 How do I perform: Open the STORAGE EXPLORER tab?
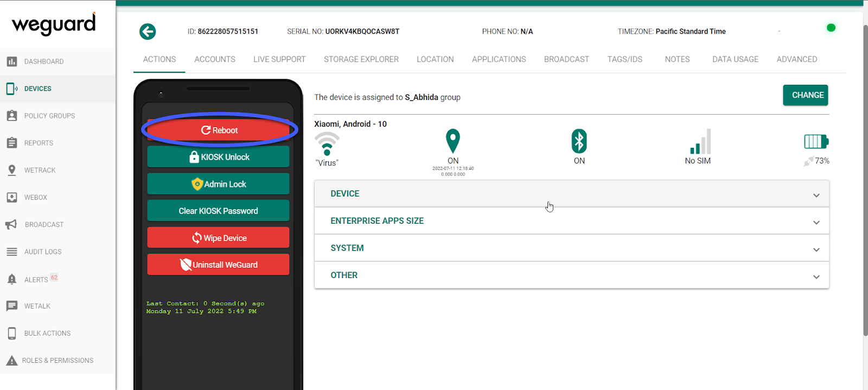pos(361,59)
